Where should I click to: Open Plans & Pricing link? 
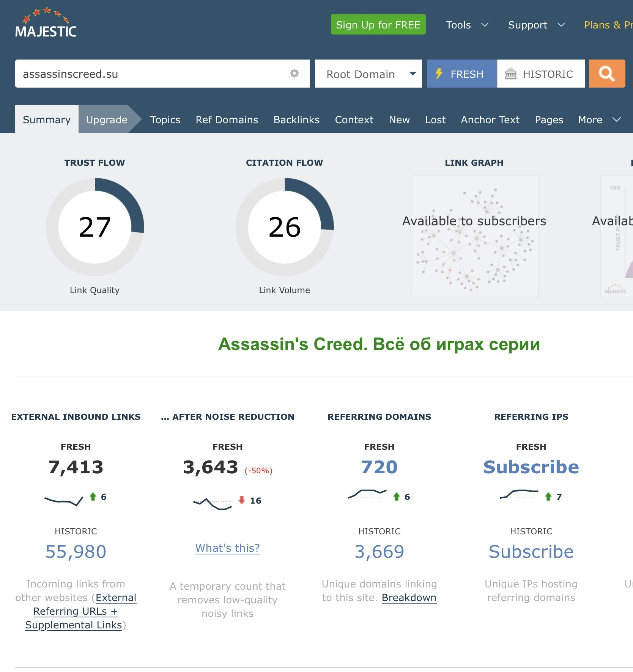click(x=608, y=25)
